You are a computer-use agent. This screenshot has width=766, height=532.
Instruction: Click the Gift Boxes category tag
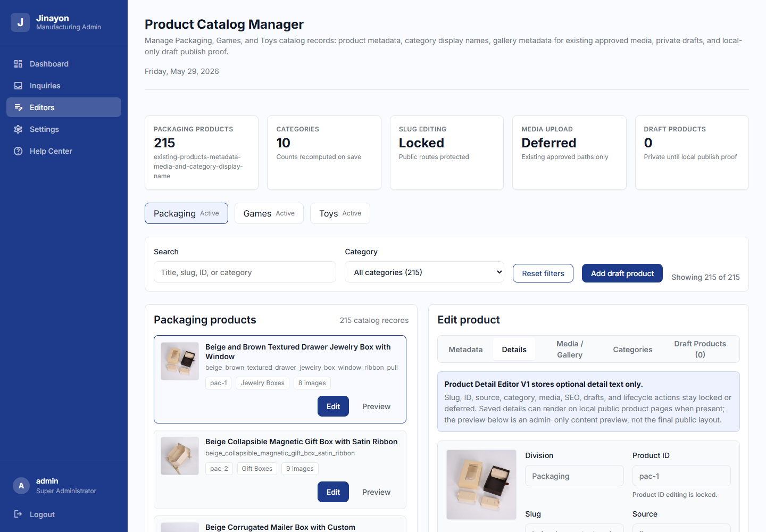point(257,469)
